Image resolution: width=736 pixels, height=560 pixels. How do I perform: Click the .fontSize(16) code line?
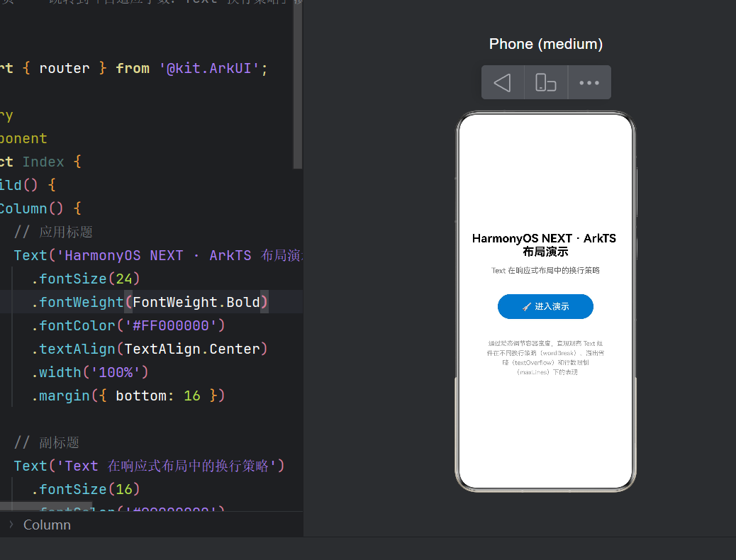point(86,489)
